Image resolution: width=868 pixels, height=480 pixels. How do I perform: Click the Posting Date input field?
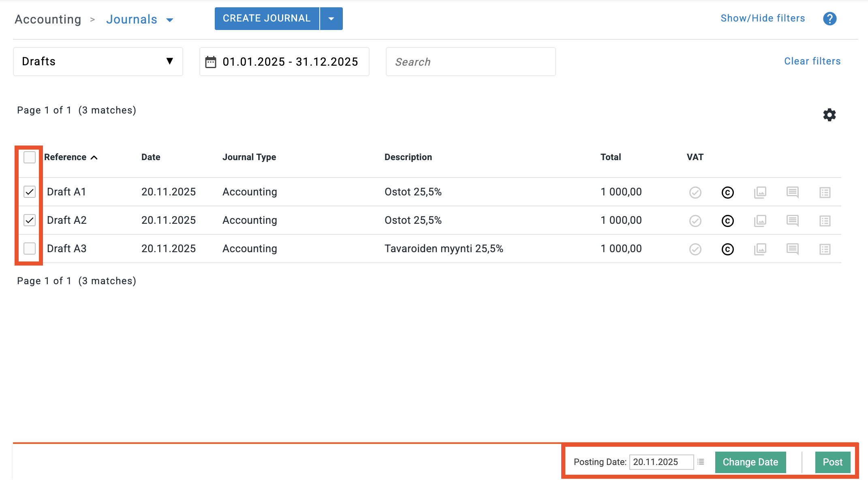click(661, 462)
